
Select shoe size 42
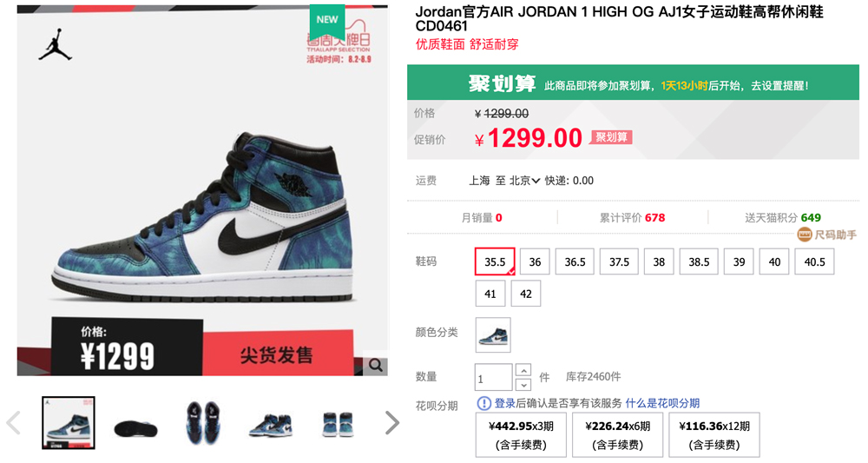pyautogui.click(x=526, y=294)
